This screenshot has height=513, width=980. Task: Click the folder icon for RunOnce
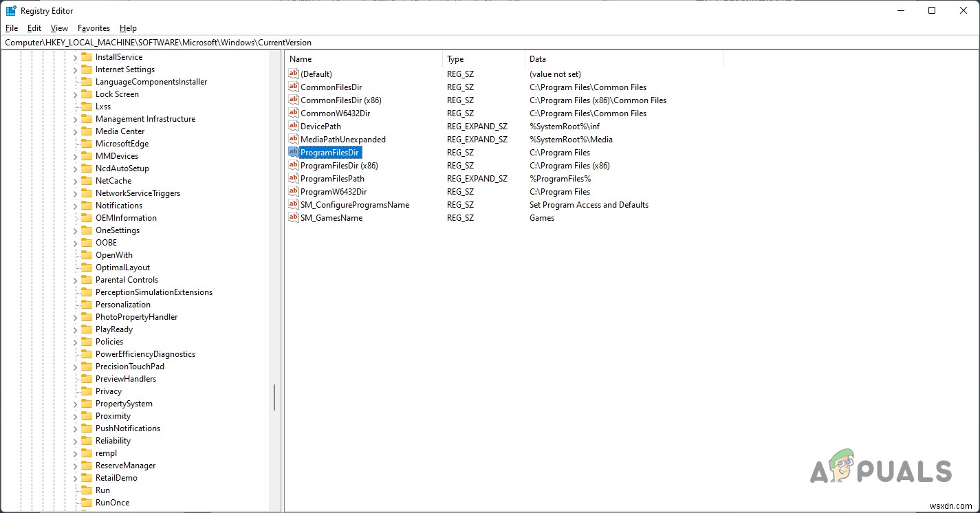point(87,503)
